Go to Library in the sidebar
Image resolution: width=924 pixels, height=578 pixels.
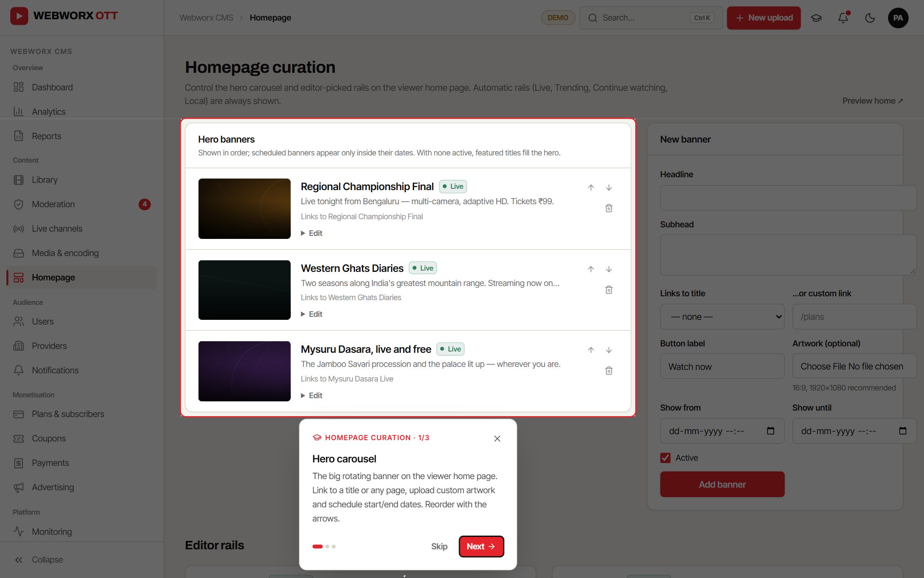[82, 180]
